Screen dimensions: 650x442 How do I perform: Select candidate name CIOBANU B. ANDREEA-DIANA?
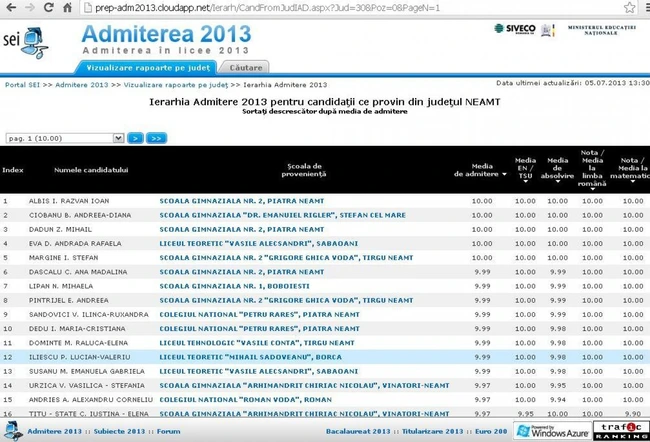pos(80,215)
